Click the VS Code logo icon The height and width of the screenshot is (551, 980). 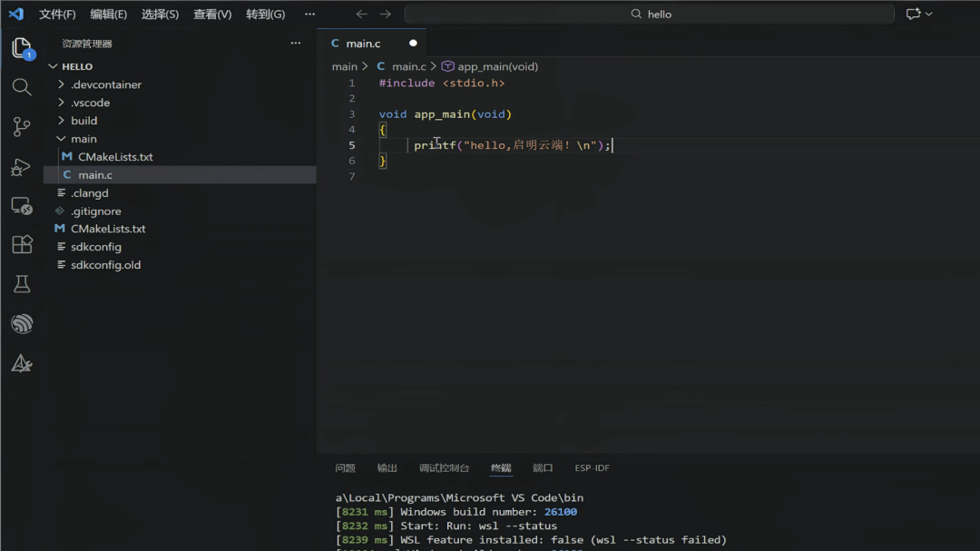[x=16, y=14]
